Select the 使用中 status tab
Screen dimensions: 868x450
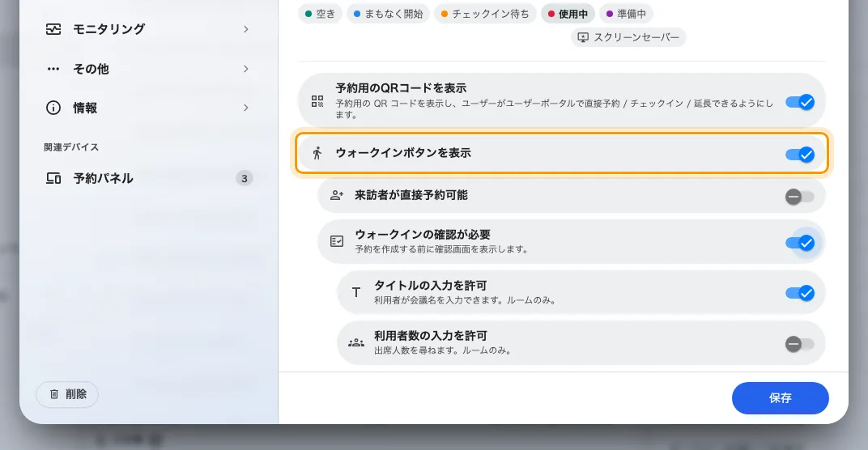click(x=568, y=14)
